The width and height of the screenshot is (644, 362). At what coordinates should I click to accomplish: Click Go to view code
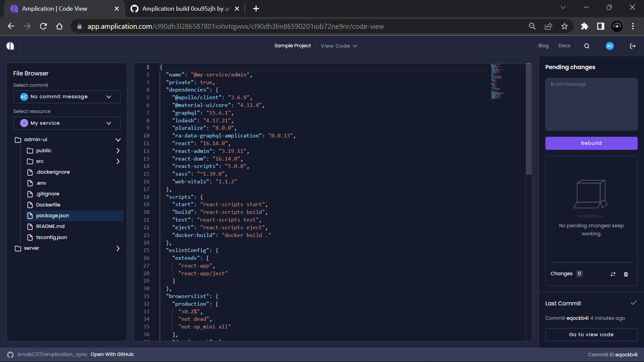591,334
